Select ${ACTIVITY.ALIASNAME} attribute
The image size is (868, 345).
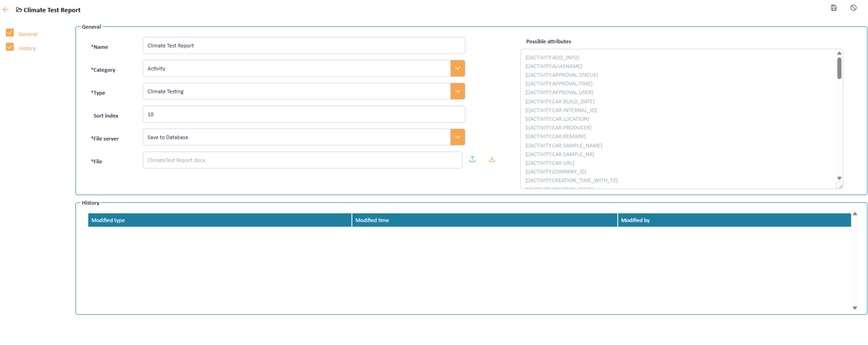tap(554, 67)
